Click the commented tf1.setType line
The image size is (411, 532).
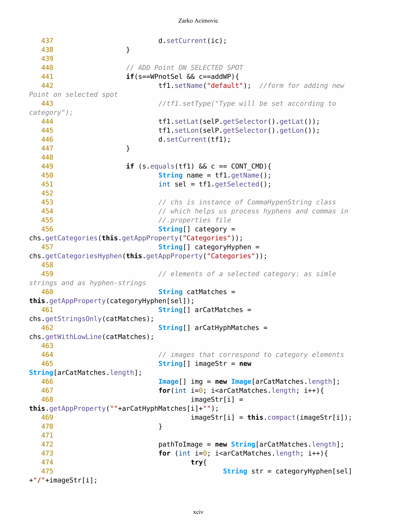tap(247, 104)
